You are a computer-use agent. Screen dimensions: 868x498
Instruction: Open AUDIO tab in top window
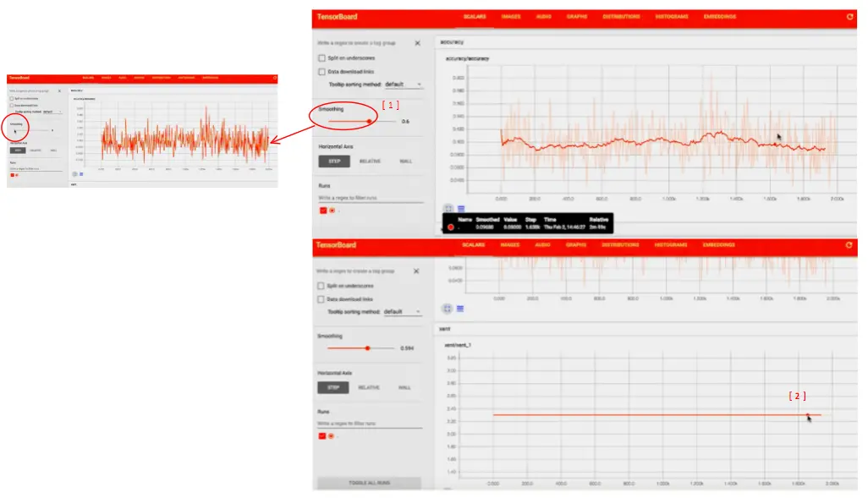(x=544, y=17)
